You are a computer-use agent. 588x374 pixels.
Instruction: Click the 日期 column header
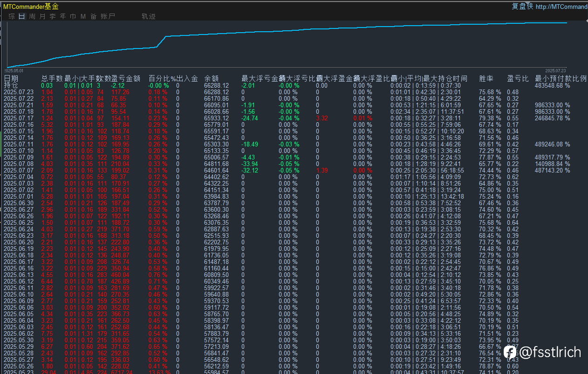(x=11, y=79)
